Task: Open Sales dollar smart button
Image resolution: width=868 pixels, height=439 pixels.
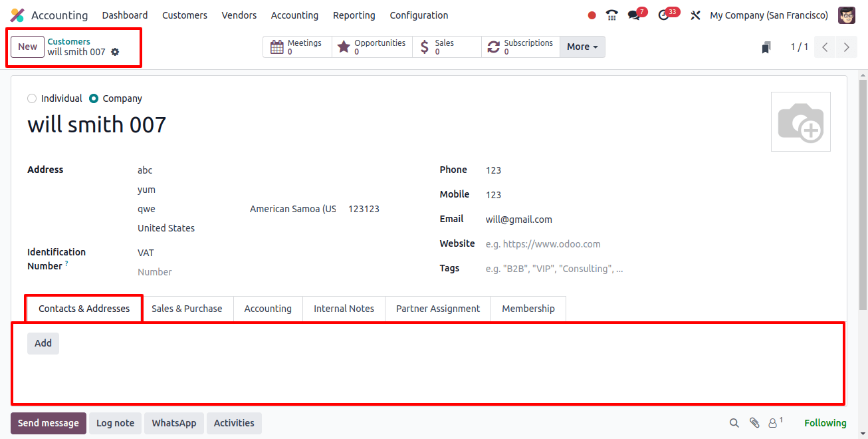Action: (x=447, y=47)
